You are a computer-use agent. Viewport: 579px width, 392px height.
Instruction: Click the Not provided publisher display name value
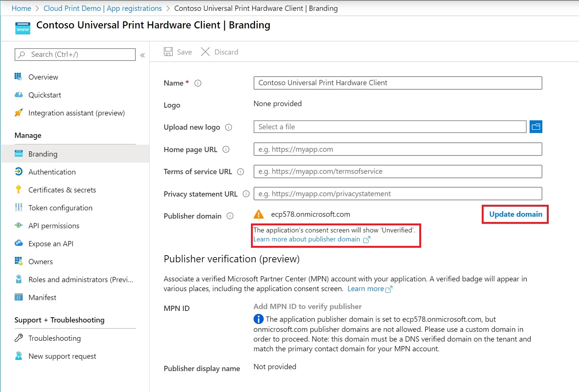point(275,367)
